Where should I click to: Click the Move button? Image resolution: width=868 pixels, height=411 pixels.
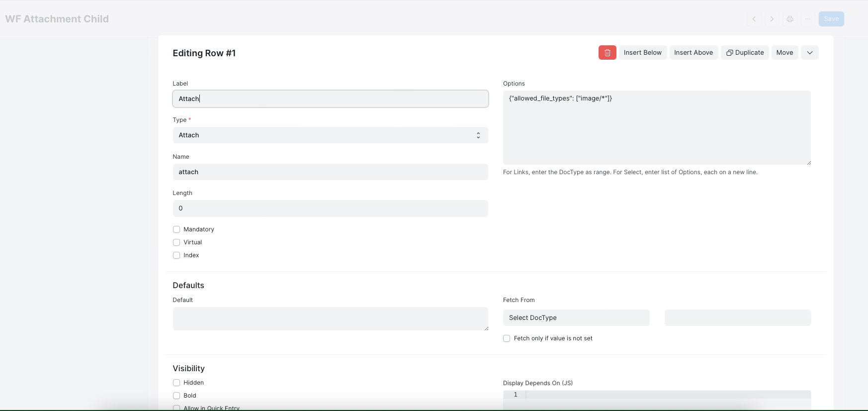(x=784, y=53)
